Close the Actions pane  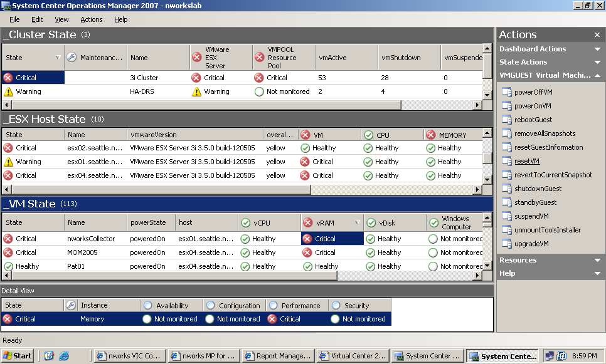tap(597, 34)
